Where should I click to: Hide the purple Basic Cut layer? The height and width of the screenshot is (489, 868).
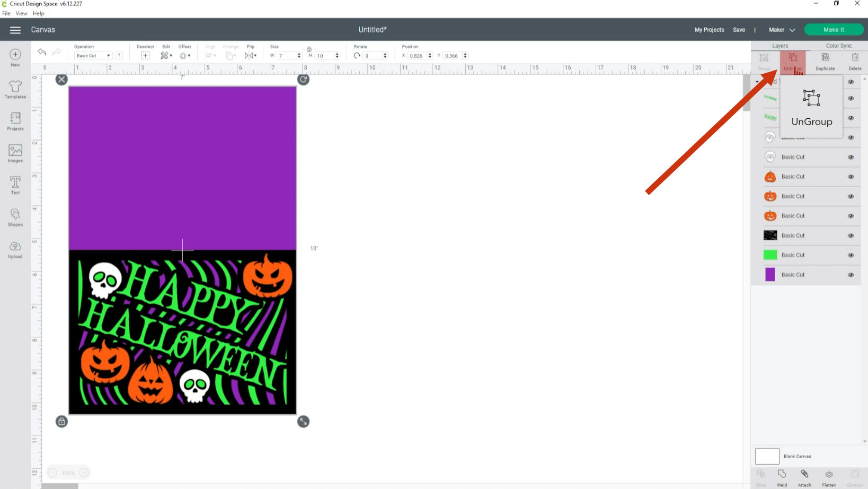pyautogui.click(x=851, y=275)
